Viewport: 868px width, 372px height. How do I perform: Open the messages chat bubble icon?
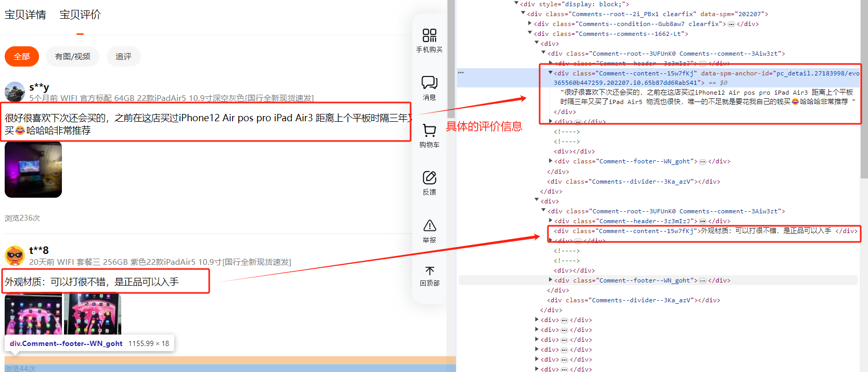coord(429,82)
